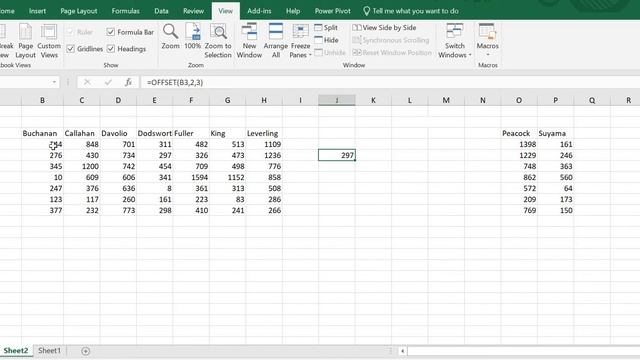The height and width of the screenshot is (360, 640).
Task: Select the cell with value 1594
Action: pos(191,177)
